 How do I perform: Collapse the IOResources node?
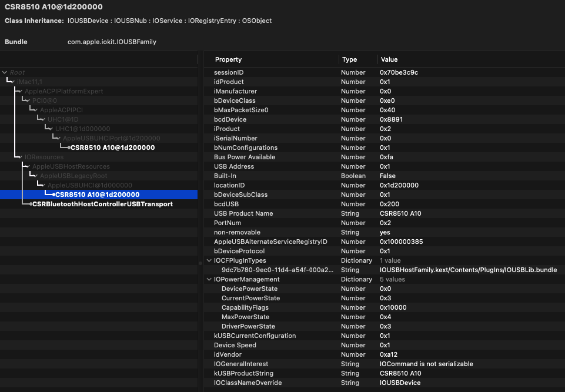(x=21, y=157)
